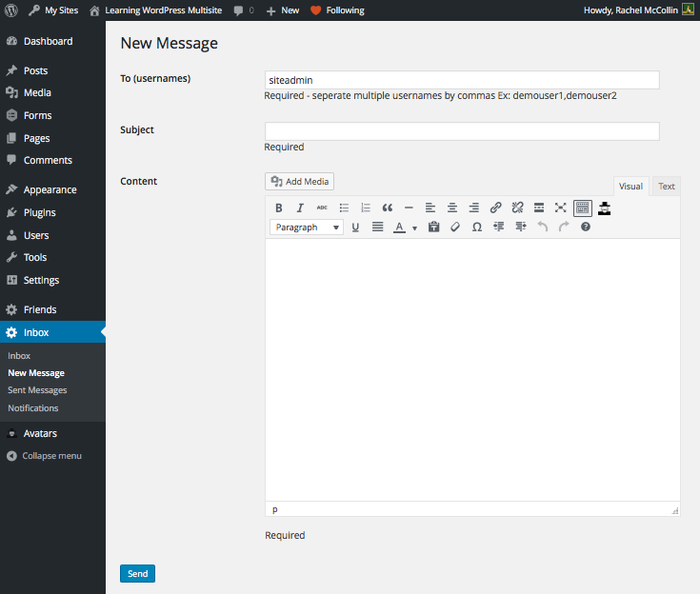Open My Sites in admin bar
The height and width of the screenshot is (594, 700).
pos(53,10)
